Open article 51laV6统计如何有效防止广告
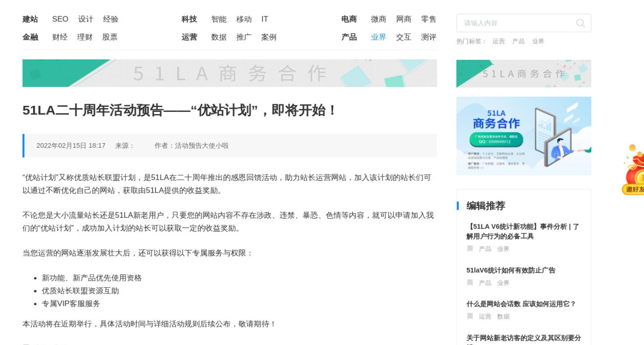 pos(511,270)
